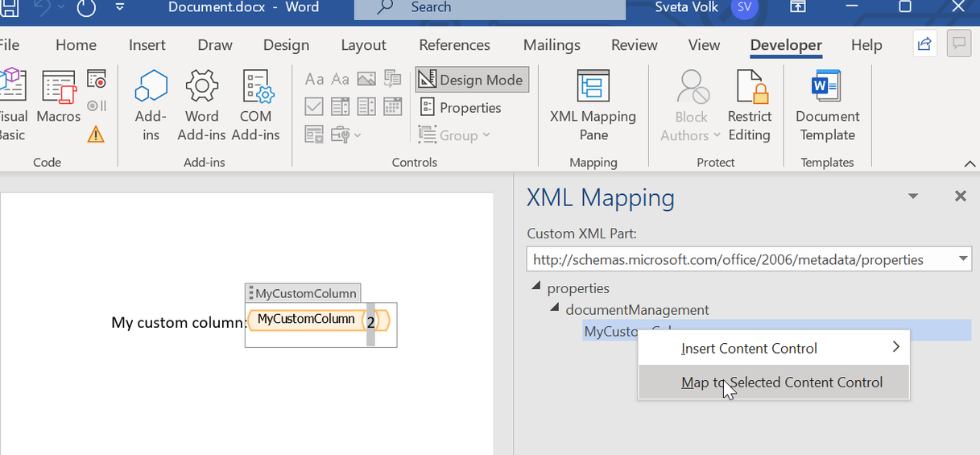Collapse the properties tree node
The image size is (980, 455).
535,287
